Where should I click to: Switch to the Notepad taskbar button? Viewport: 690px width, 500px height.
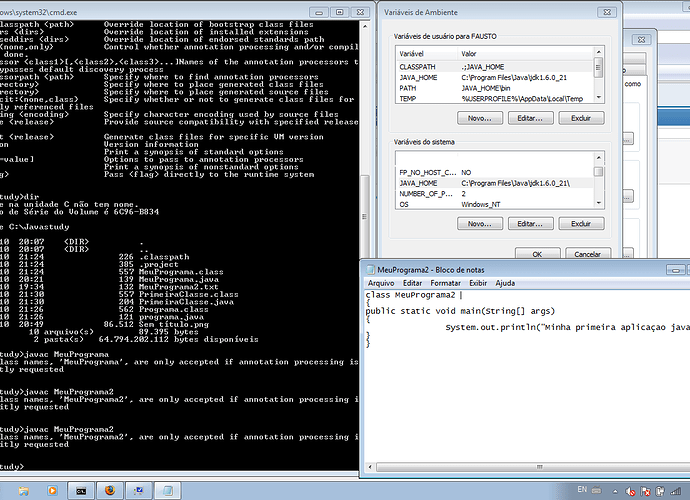168,490
